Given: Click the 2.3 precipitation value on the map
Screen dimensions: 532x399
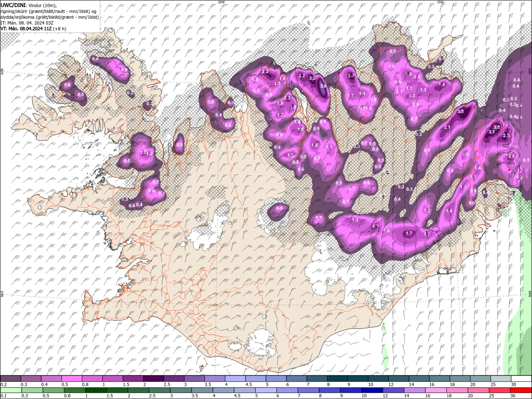Looking at the screenshot, I should click(x=287, y=98).
